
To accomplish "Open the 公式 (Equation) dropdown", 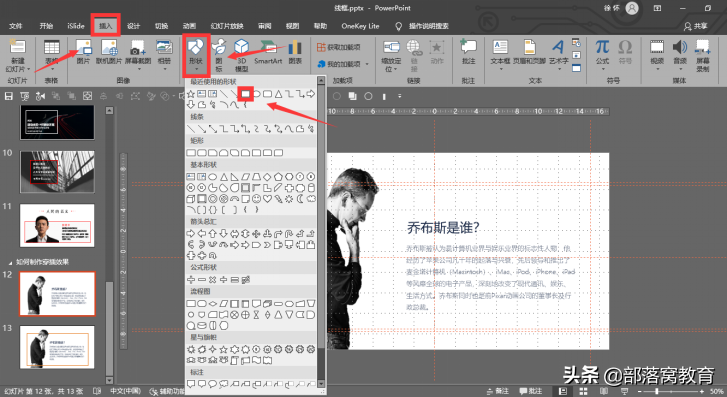I will coord(602,55).
